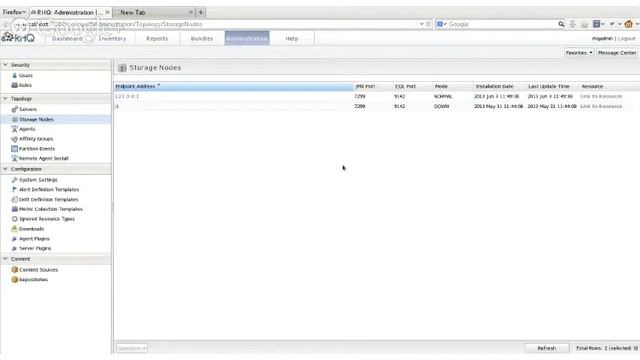
Task: Click the Drift Definition Templates icon
Action: 14,200
